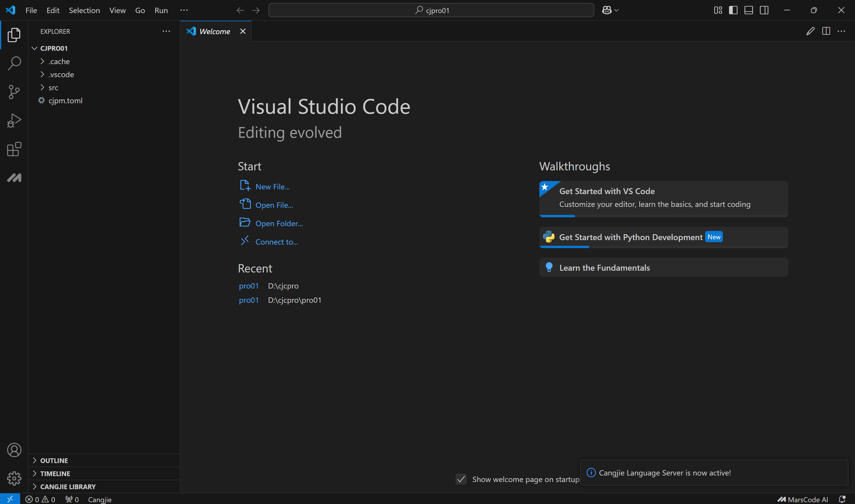Toggle the bottom Panel visibility
The height and width of the screenshot is (504, 855).
pyautogui.click(x=749, y=10)
